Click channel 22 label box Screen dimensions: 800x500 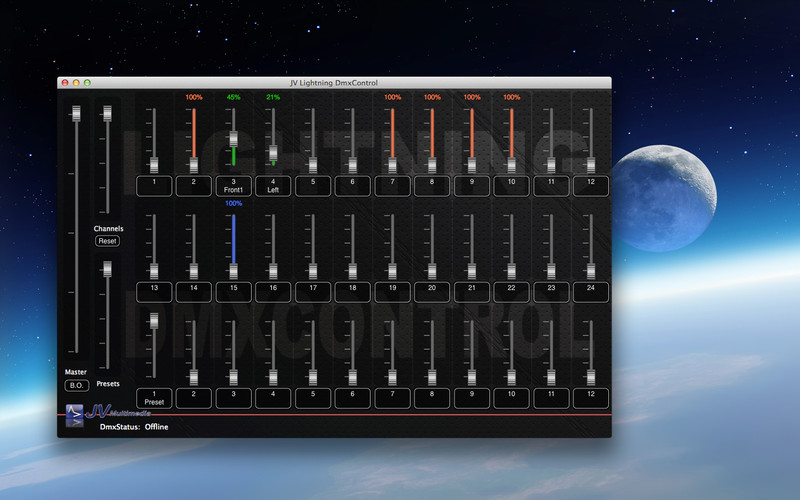[x=512, y=292]
